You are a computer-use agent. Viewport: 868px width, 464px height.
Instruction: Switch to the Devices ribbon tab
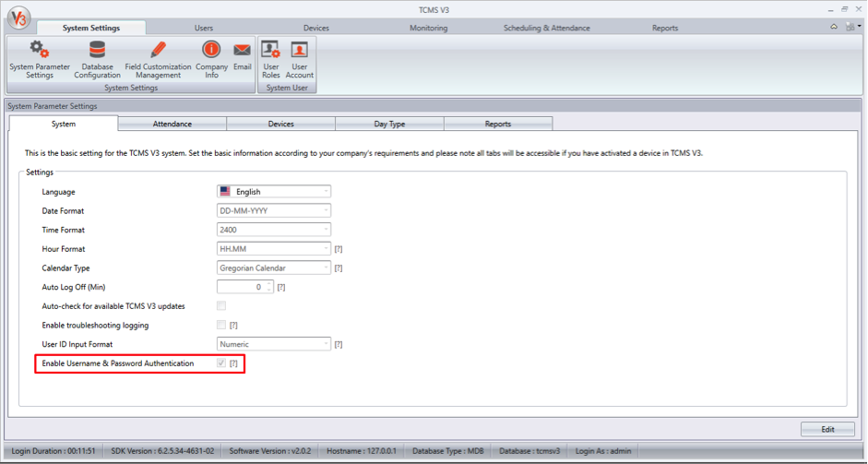(316, 28)
